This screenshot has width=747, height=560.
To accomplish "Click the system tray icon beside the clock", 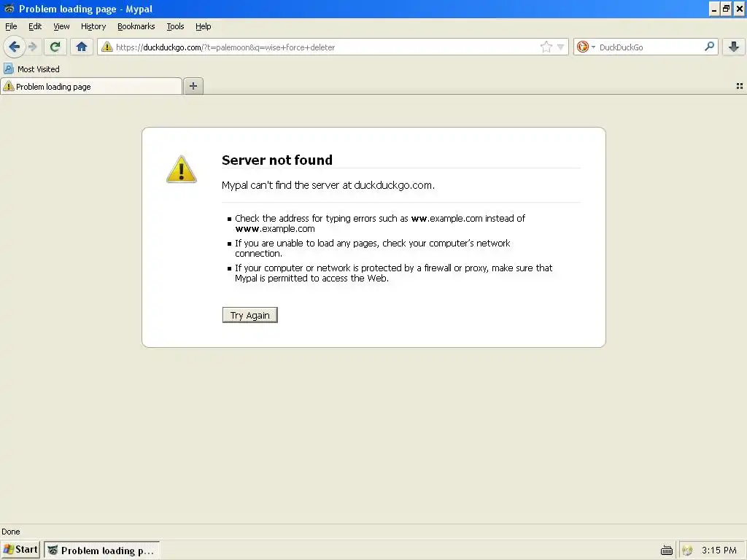I will (x=687, y=551).
